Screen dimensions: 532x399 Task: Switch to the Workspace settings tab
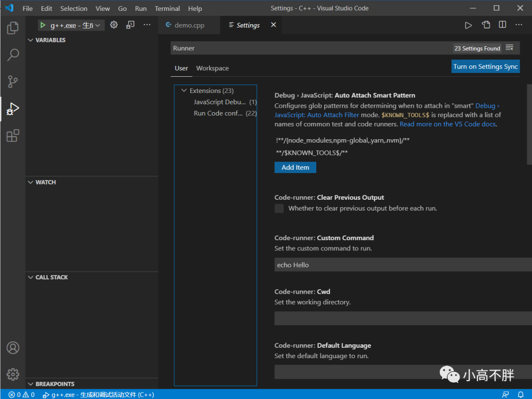pyautogui.click(x=212, y=68)
